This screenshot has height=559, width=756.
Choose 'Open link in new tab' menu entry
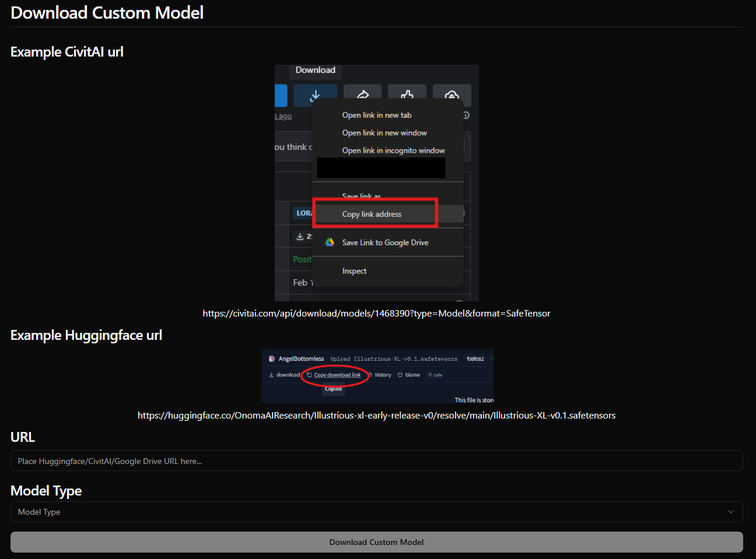(x=377, y=115)
